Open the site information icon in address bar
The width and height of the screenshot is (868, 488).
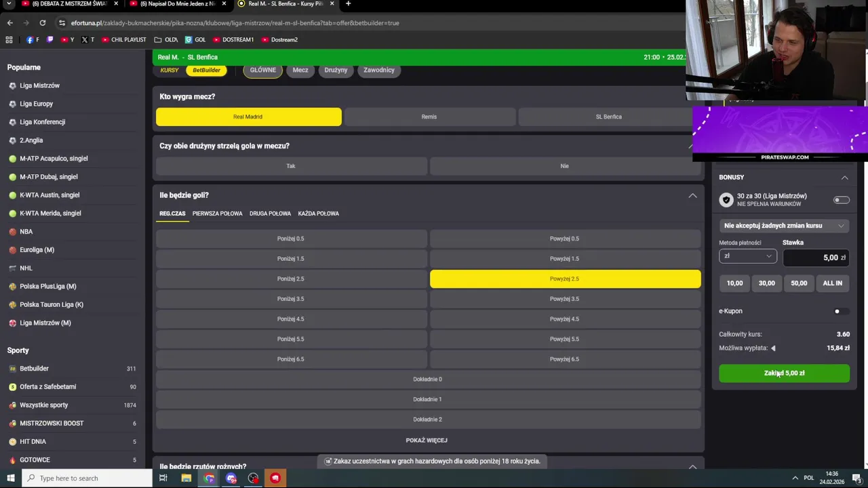62,23
